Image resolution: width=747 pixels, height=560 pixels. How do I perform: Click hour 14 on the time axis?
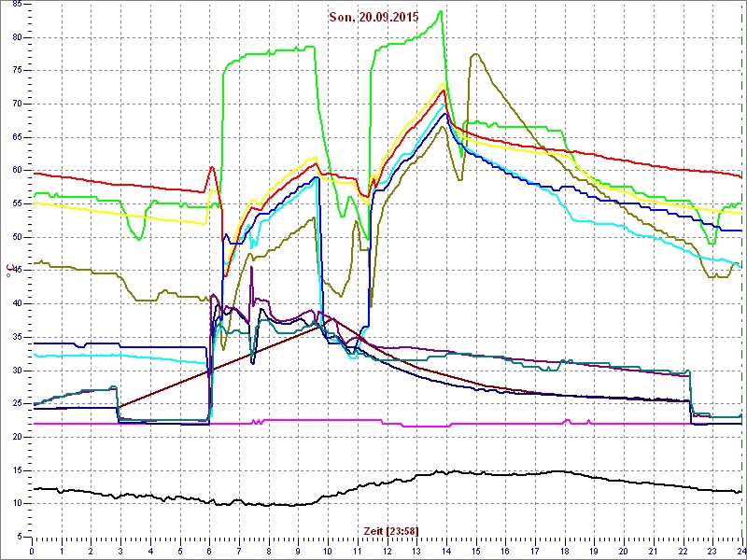click(x=446, y=552)
